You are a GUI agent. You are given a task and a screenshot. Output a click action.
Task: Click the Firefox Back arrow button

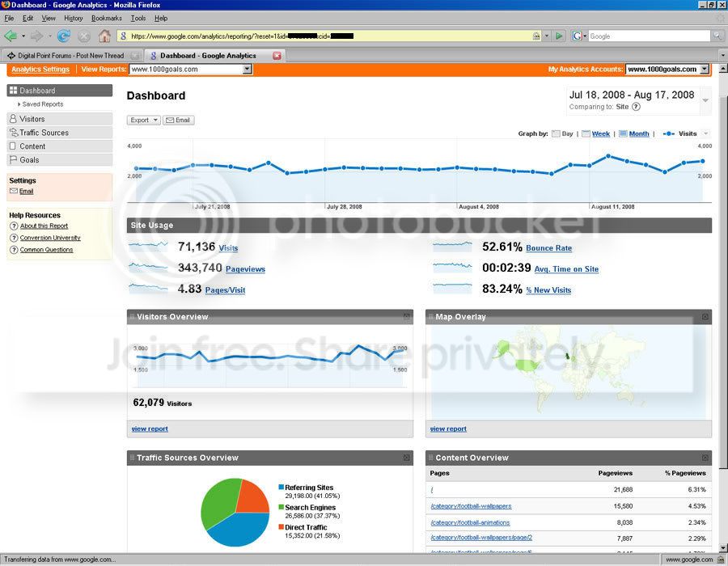point(11,36)
